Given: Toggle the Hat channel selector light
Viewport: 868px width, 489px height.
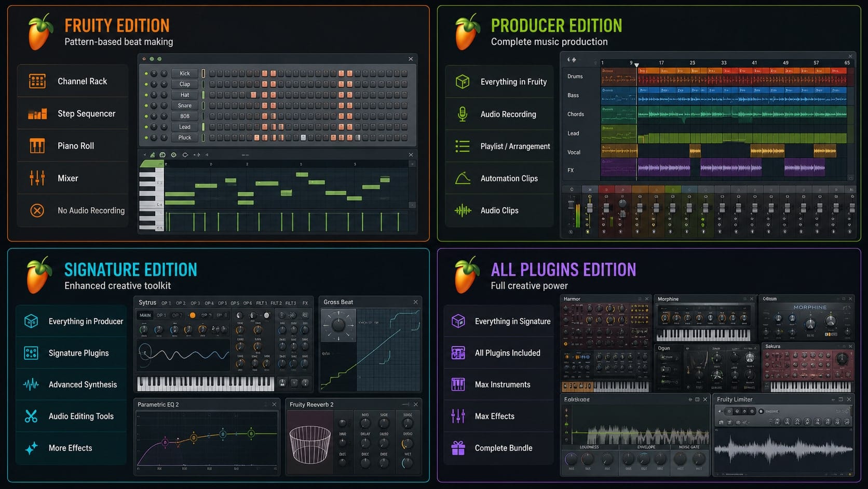Looking at the screenshot, I should [204, 95].
